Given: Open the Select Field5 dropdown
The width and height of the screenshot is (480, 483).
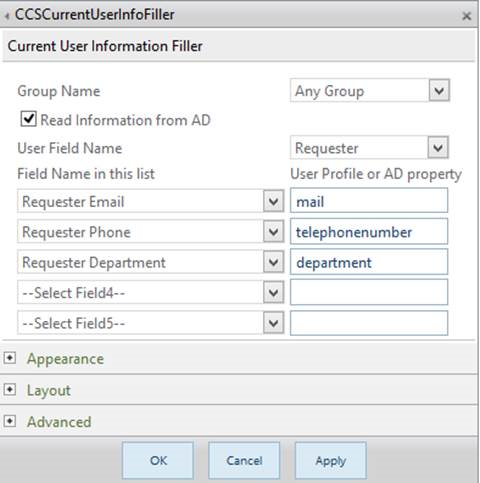Looking at the screenshot, I should pos(150,323).
